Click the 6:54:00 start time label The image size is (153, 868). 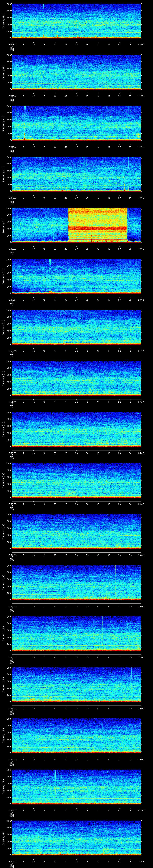12,555
